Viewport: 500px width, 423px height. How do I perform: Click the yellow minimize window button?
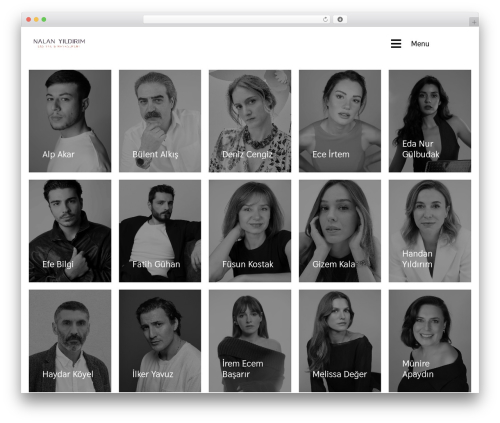click(x=36, y=20)
